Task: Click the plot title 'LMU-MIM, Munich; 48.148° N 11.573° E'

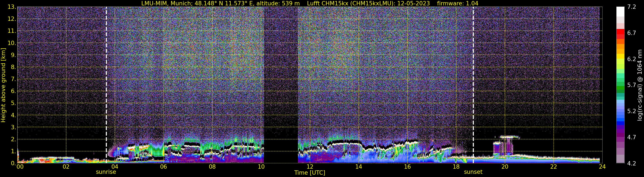Action: (x=197, y=3)
